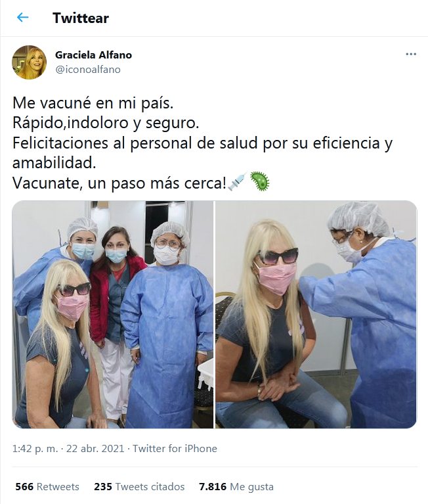Image resolution: width=428 pixels, height=504 pixels.
Task: Open the @iconoalfano handle link
Action: click(88, 70)
